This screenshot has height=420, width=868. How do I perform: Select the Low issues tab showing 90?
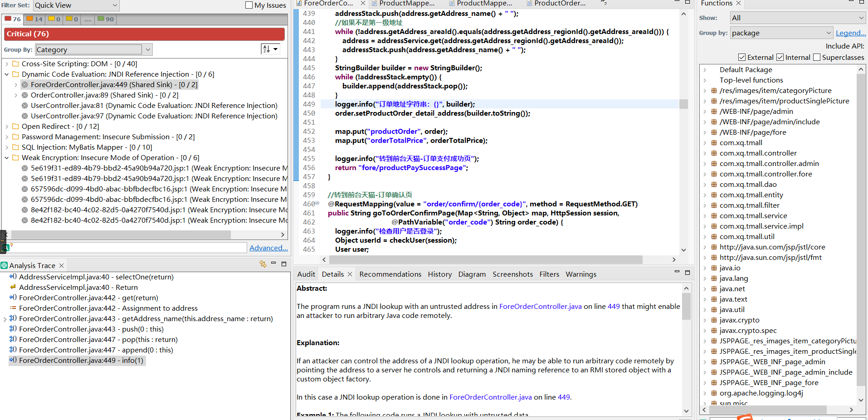[106, 19]
